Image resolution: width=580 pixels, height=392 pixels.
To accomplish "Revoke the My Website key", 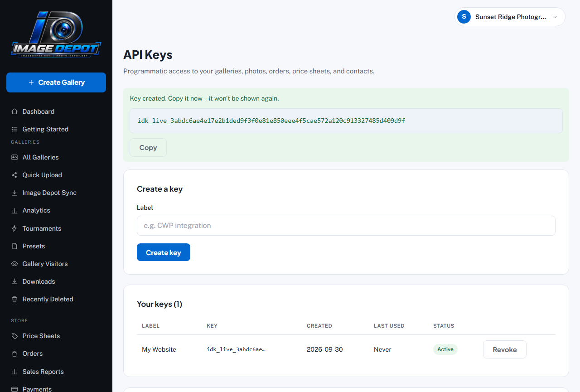I will pos(505,349).
